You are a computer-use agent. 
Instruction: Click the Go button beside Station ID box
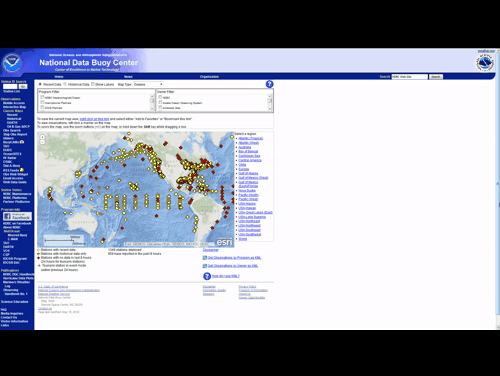[x=23, y=86]
